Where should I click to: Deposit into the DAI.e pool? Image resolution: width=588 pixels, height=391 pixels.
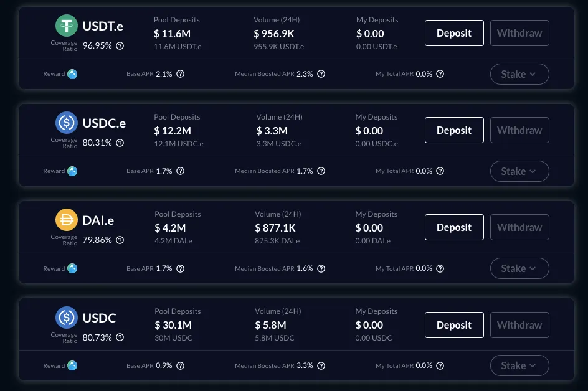[454, 227]
